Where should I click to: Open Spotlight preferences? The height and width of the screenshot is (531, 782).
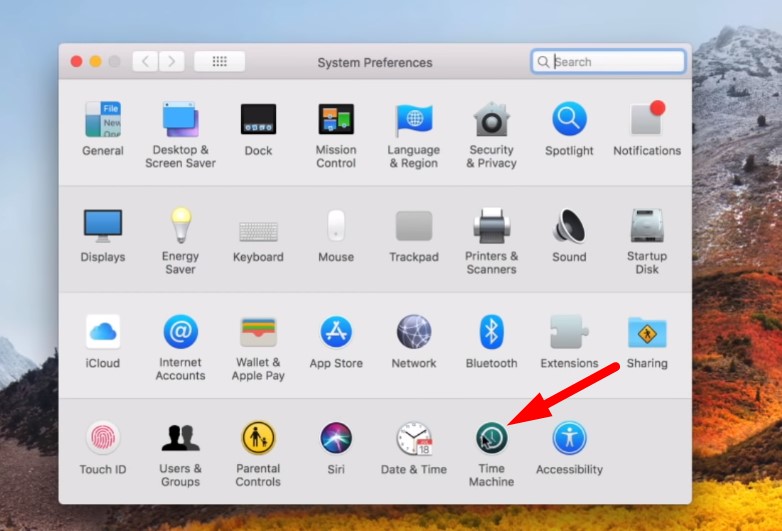(x=569, y=120)
